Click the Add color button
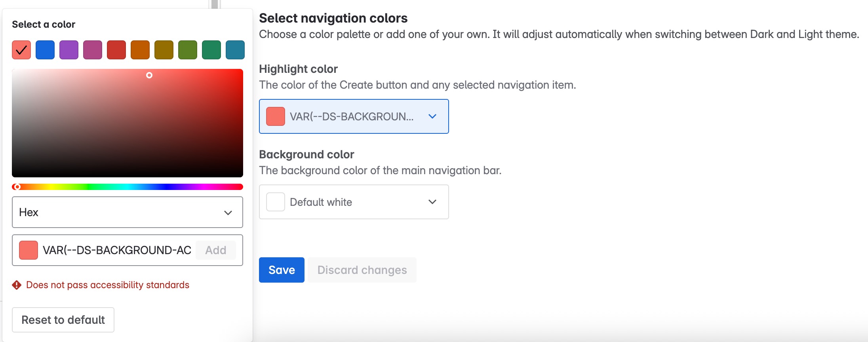 tap(216, 250)
